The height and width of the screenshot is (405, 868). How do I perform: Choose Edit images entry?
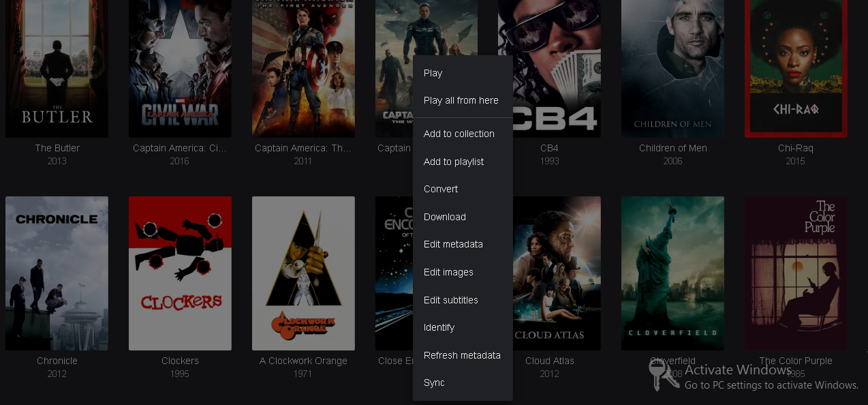(x=463, y=272)
